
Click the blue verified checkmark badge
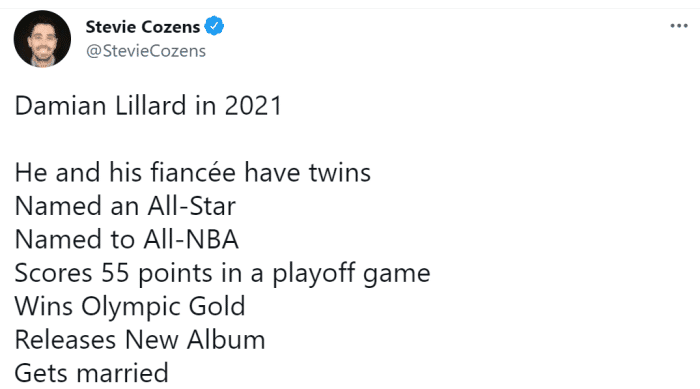pyautogui.click(x=214, y=26)
